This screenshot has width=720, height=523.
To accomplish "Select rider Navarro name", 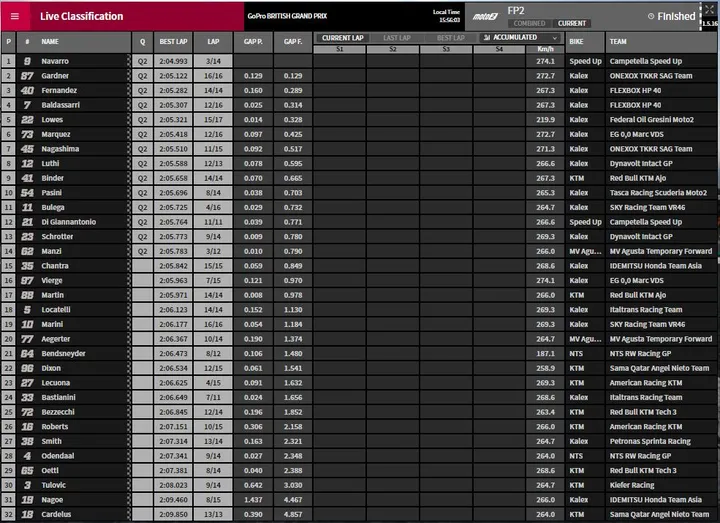I will point(55,61).
